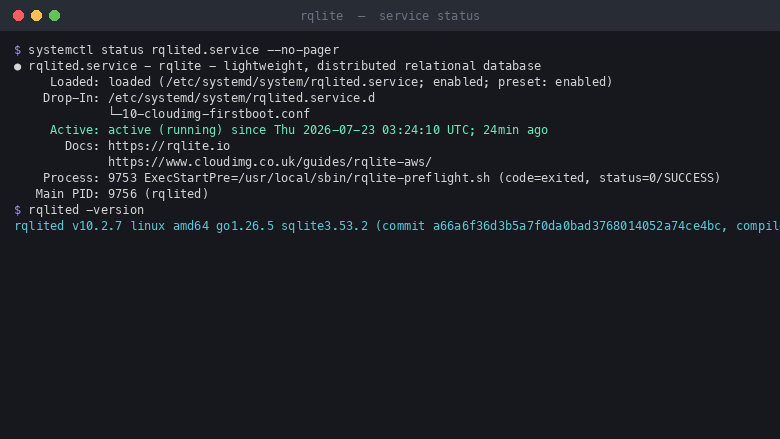Screen dimensions: 780x439
Task: Click the status dot before rqlited.service
Action: click(18, 67)
